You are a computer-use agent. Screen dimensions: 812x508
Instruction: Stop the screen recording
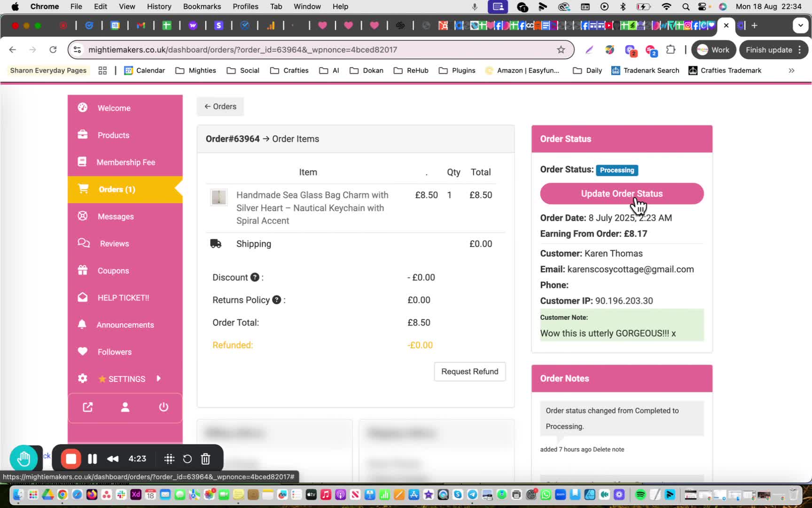click(71, 459)
